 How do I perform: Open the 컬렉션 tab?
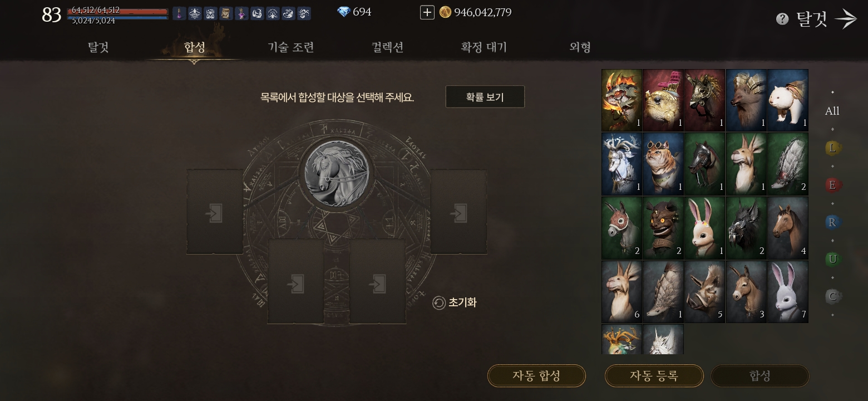click(x=387, y=47)
